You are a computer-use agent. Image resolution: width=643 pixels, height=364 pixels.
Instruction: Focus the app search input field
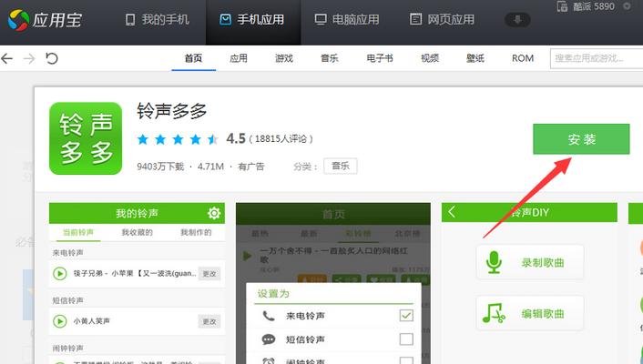[597, 58]
